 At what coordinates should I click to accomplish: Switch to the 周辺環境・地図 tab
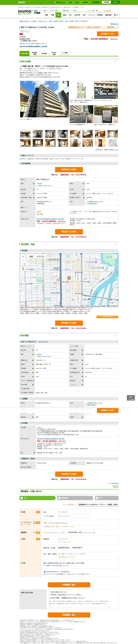click(34, 53)
